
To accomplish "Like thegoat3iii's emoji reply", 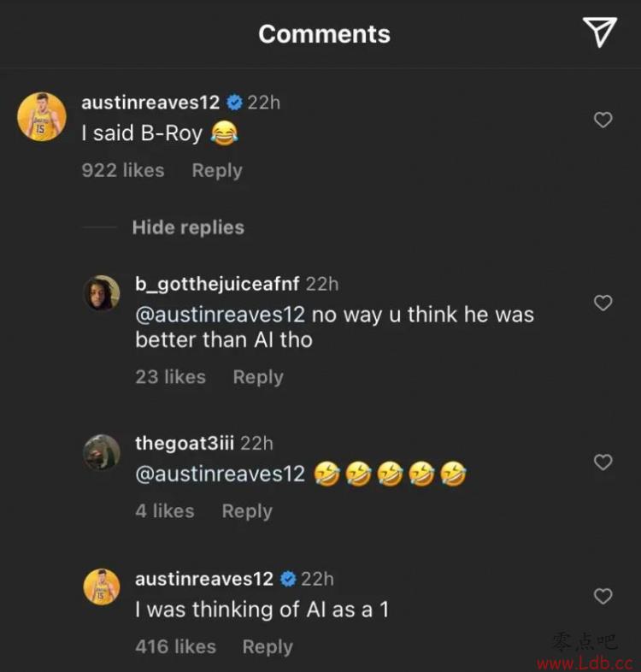I will coord(603,462).
